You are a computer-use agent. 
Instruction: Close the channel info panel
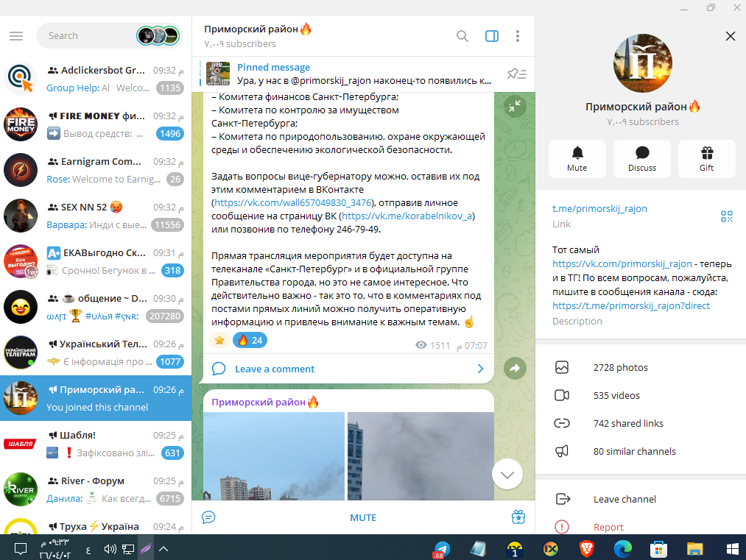pyautogui.click(x=731, y=36)
